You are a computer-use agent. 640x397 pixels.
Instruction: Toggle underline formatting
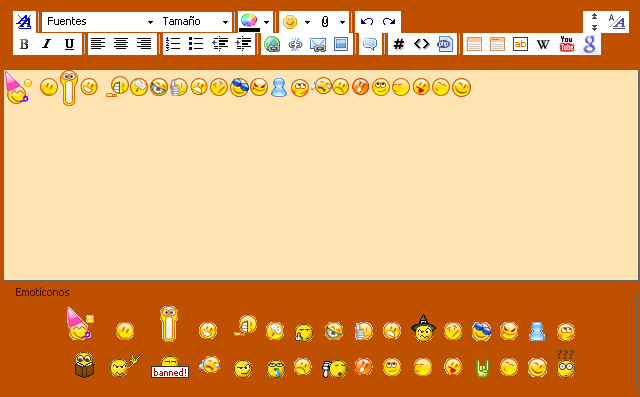pyautogui.click(x=70, y=44)
